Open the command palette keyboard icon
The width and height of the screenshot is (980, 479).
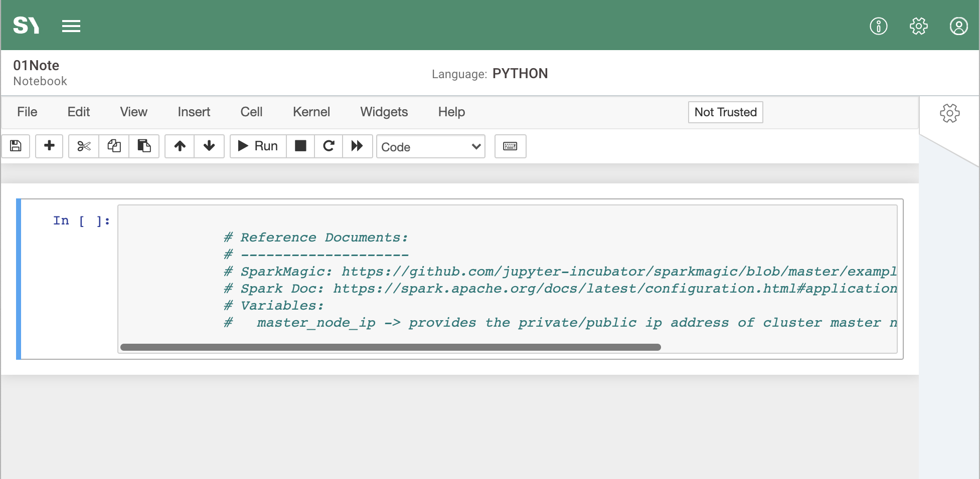tap(510, 146)
